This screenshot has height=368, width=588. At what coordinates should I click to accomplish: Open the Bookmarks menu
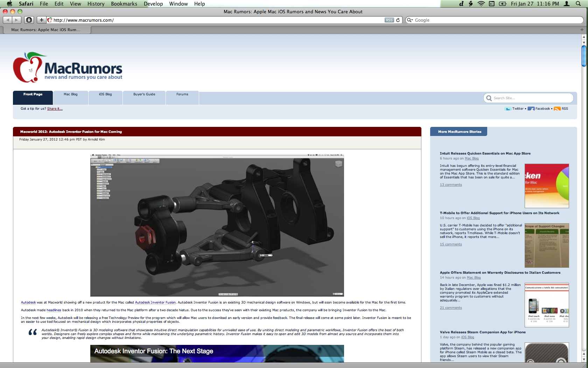pyautogui.click(x=124, y=4)
